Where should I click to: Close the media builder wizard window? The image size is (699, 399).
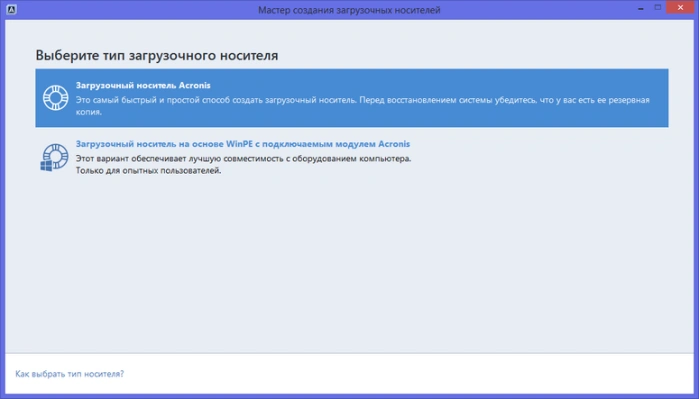click(680, 8)
